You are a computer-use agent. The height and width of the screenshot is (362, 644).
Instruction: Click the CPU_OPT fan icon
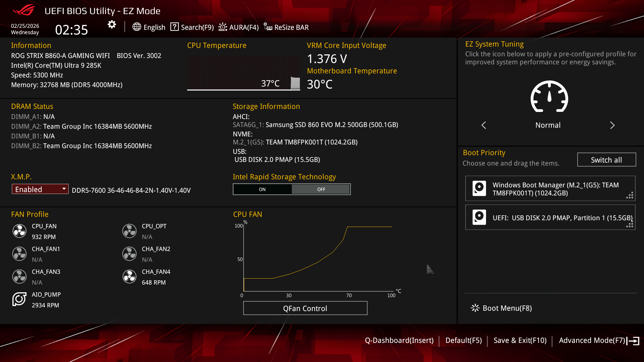(129, 231)
